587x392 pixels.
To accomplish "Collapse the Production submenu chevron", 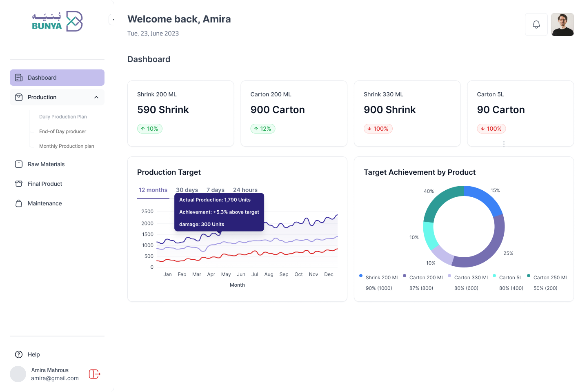I will 96,97.
